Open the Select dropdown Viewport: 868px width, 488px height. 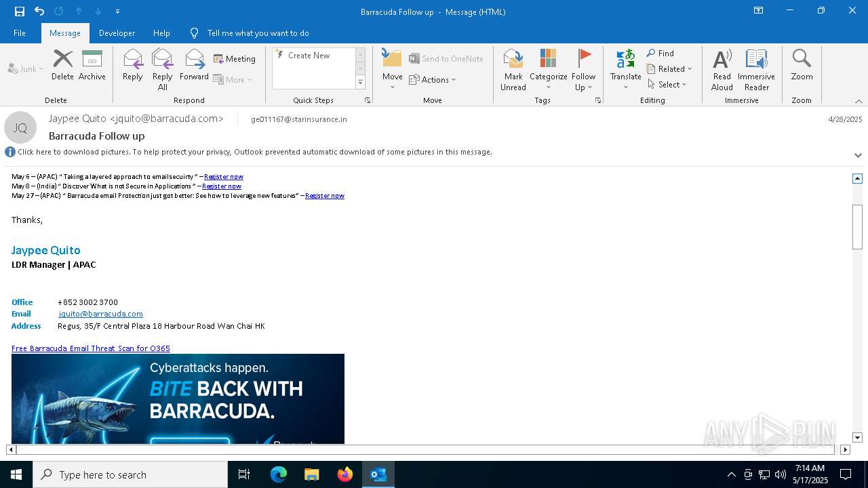[x=667, y=84]
